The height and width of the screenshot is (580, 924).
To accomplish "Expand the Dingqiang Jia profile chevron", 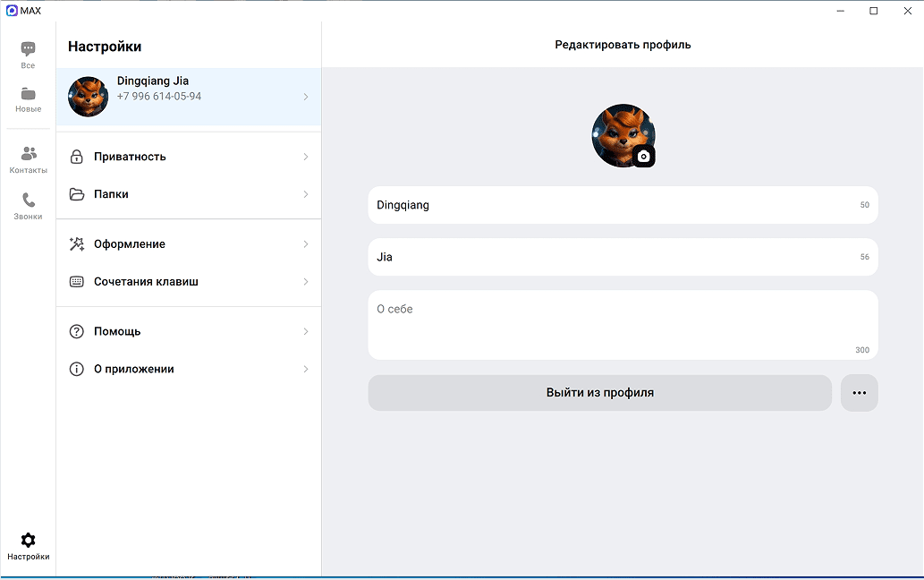I will pos(305,97).
